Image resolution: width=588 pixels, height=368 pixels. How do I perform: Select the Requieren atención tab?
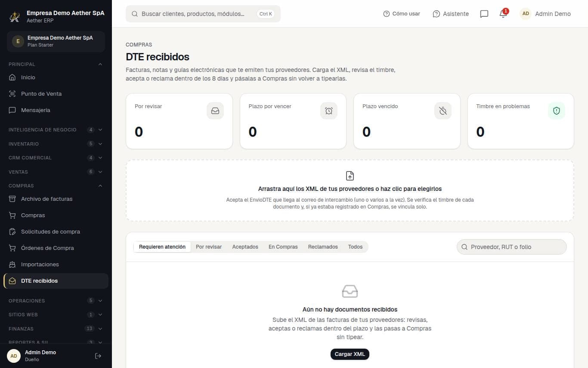[162, 247]
